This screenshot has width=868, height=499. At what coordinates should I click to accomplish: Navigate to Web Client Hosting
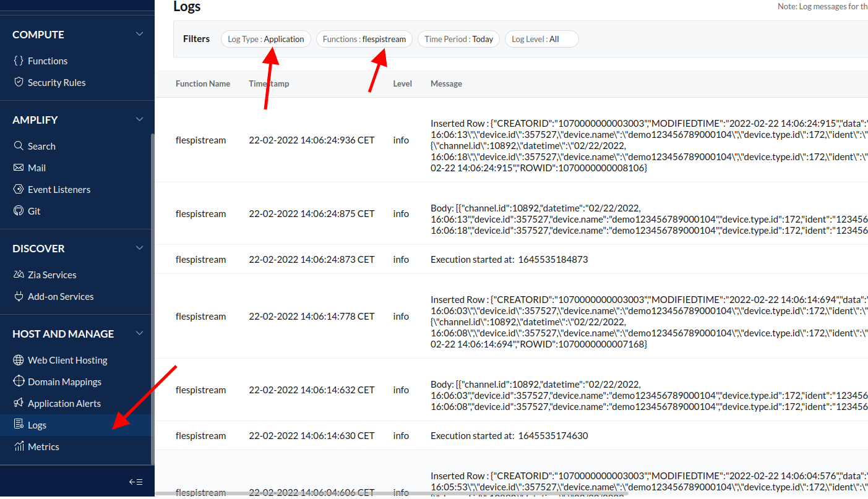click(x=67, y=360)
